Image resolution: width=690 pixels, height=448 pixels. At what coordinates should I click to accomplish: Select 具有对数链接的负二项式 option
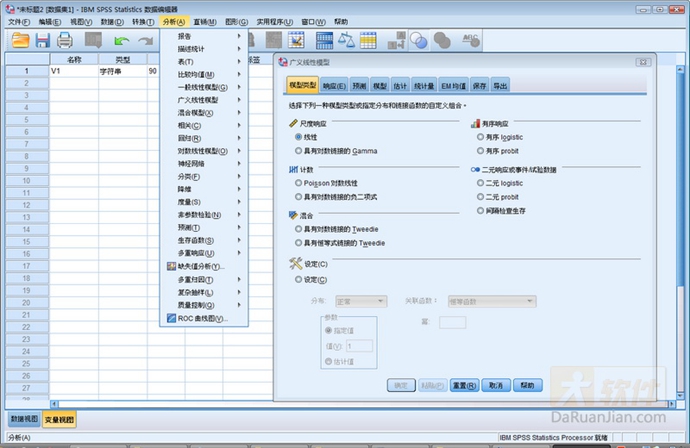[298, 197]
